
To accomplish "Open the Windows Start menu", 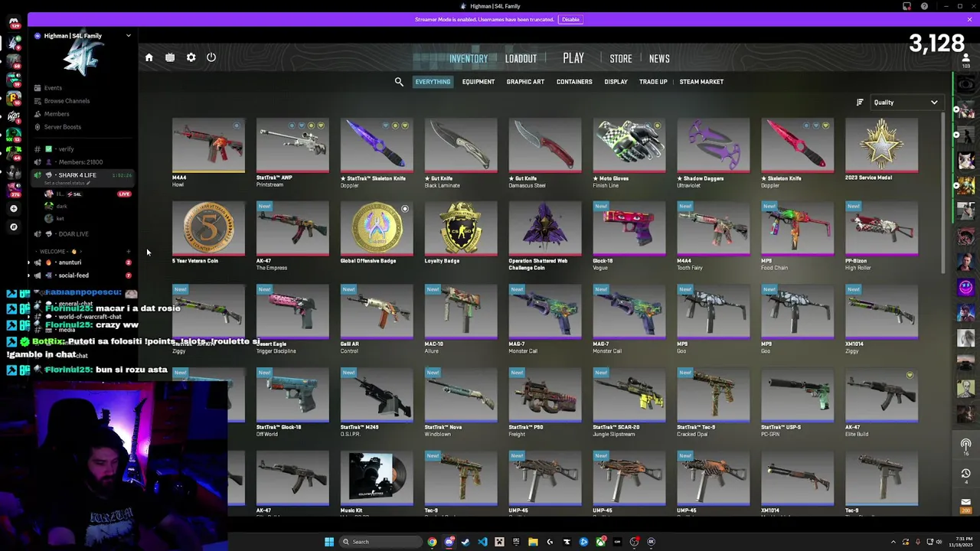I will click(329, 542).
